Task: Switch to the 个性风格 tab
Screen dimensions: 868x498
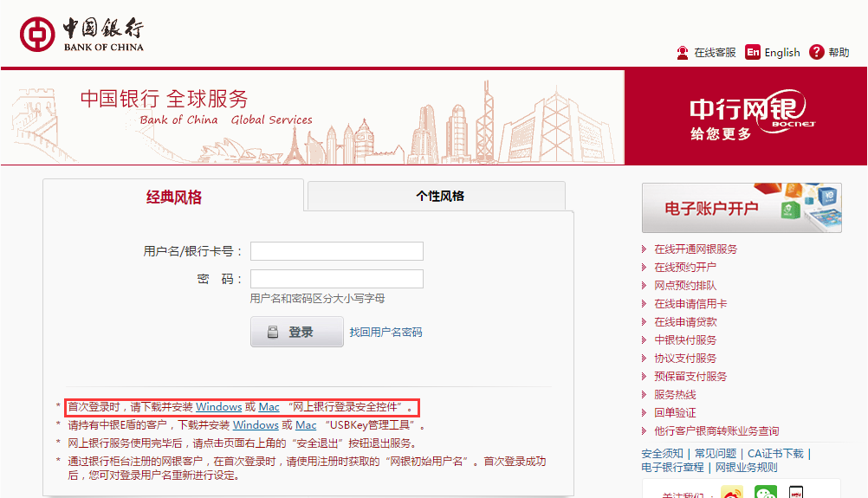Action: [439, 196]
